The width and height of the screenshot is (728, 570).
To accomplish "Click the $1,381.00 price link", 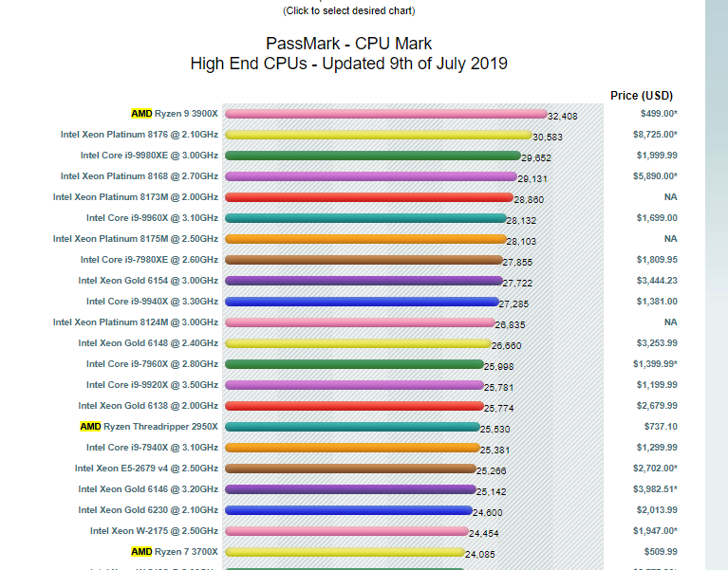I will pos(657,302).
